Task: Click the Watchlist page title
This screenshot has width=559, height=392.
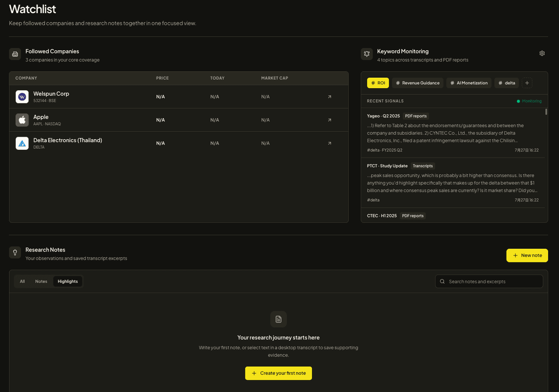Action: tap(33, 9)
